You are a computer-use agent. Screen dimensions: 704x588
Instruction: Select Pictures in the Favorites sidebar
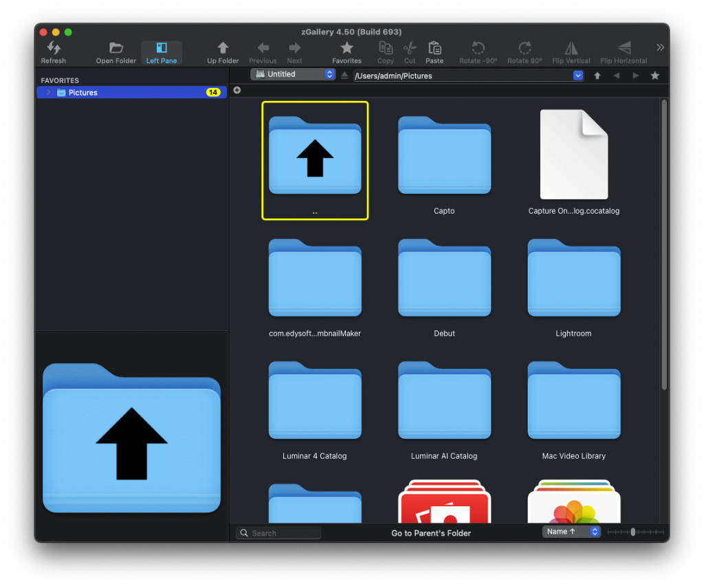pos(131,93)
